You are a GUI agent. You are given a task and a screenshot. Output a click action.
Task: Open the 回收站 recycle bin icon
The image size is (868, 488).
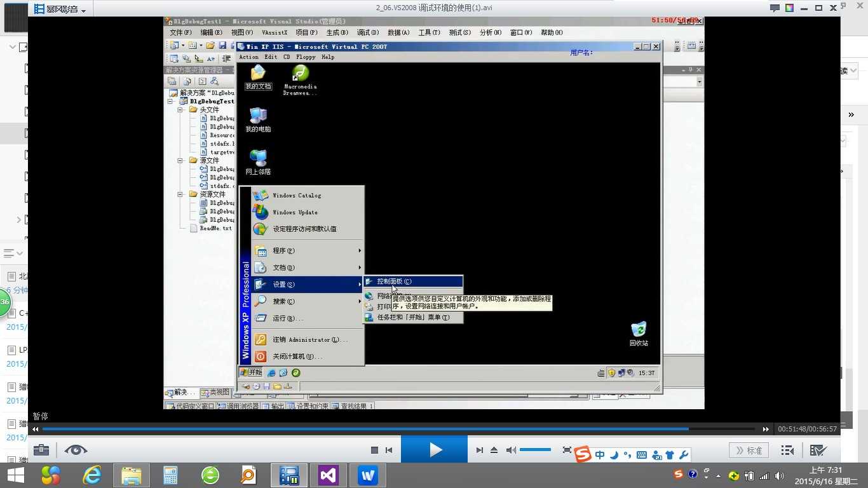click(639, 334)
